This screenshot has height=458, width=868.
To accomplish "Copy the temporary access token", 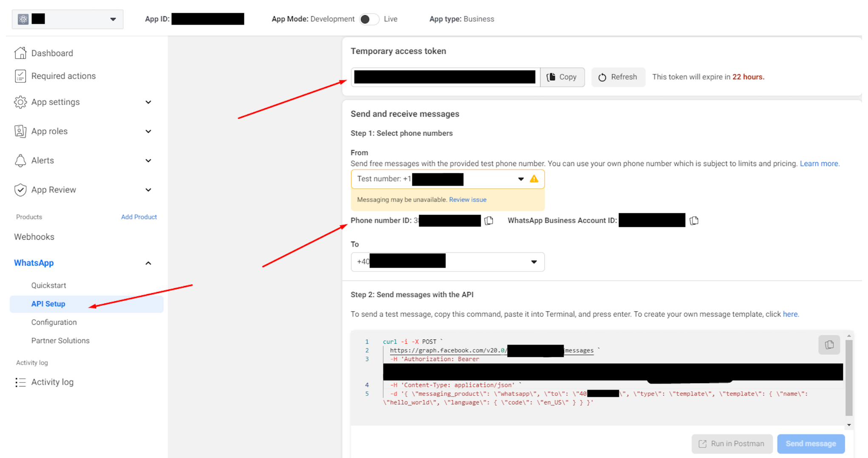I will [562, 77].
